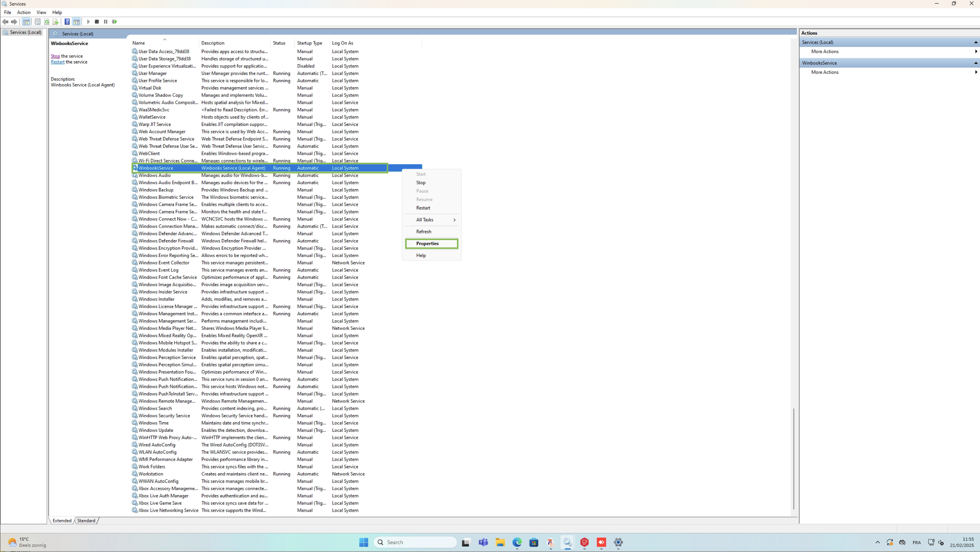This screenshot has height=552, width=980.
Task: Open the Action menu
Action: tap(24, 12)
